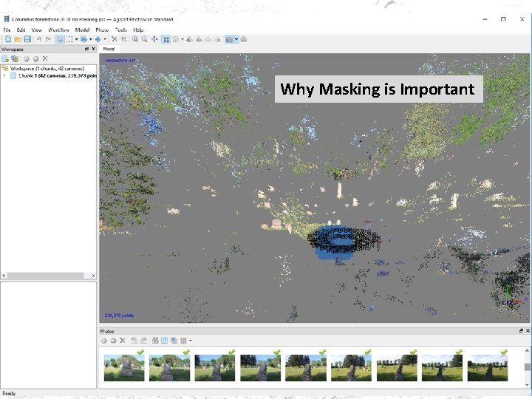Select the Rectangle Selection tool

(x=69, y=39)
